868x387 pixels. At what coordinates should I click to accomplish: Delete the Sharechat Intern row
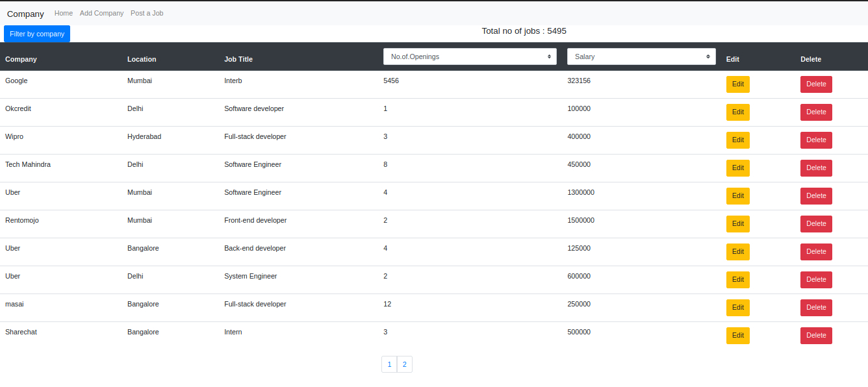click(816, 336)
